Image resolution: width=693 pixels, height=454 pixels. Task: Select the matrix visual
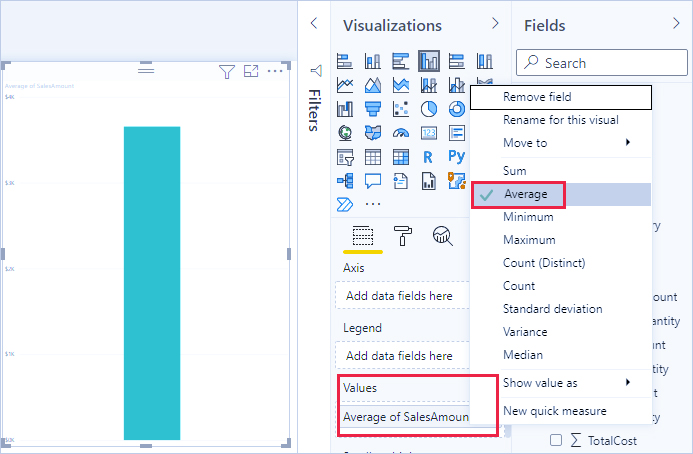400,157
